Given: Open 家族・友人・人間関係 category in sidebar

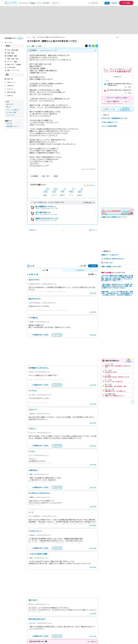Looking at the screenshot, I should pyautogui.click(x=14, y=65).
